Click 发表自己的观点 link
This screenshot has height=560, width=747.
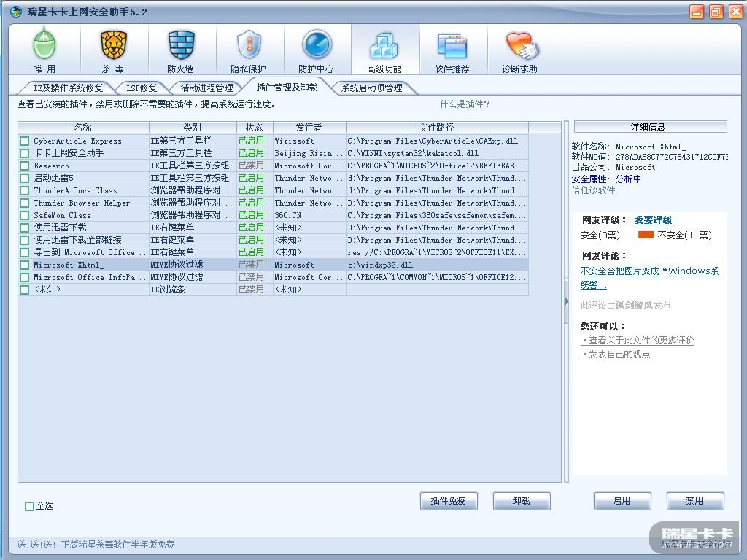pos(616,354)
